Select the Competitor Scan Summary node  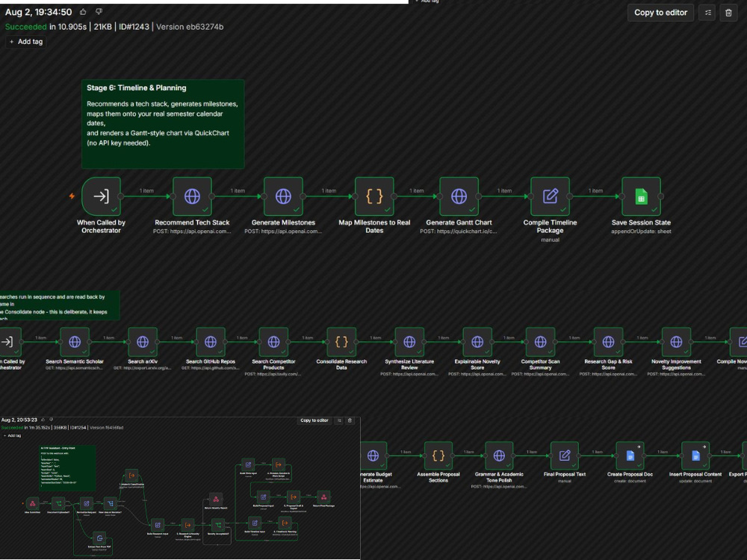pyautogui.click(x=540, y=342)
